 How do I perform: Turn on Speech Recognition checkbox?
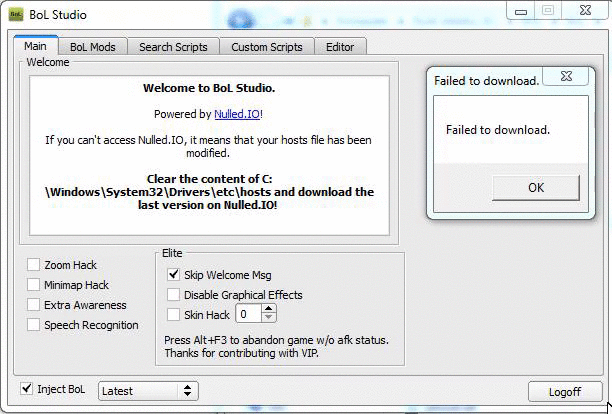[x=34, y=324]
